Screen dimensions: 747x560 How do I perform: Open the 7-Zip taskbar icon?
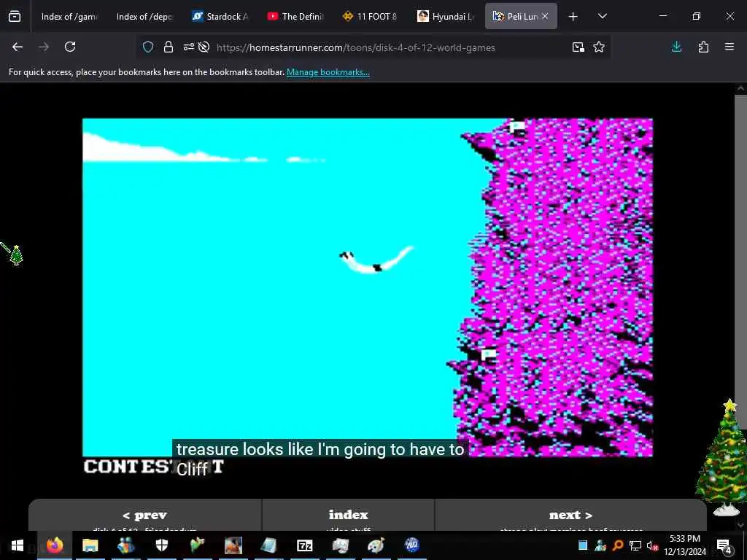(x=304, y=545)
